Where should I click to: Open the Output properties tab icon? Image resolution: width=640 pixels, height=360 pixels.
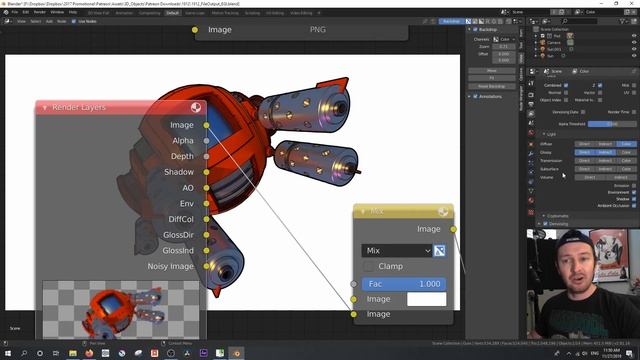point(531,104)
